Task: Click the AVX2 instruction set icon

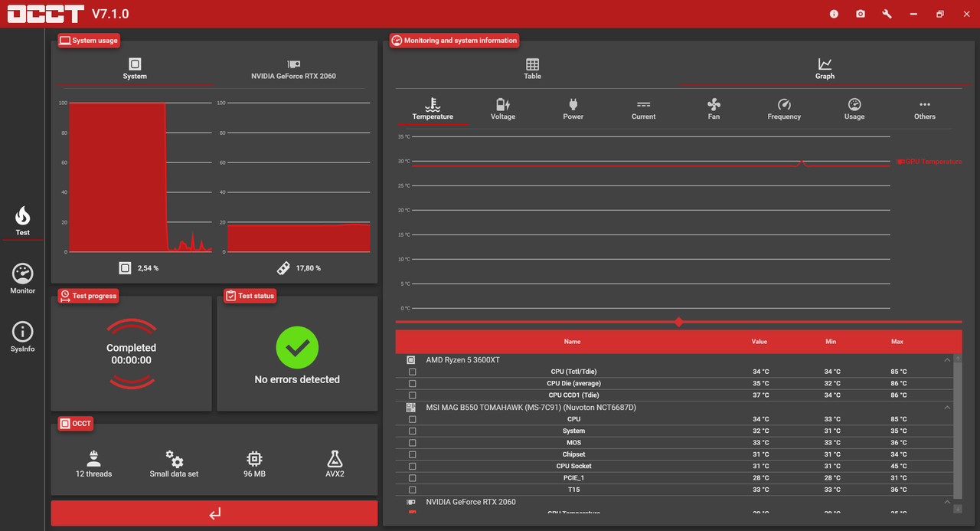Action: [x=335, y=458]
